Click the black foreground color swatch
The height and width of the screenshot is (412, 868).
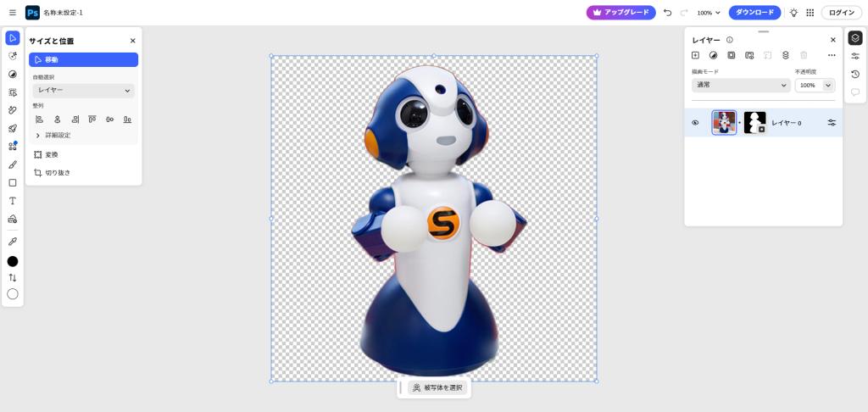(13, 261)
